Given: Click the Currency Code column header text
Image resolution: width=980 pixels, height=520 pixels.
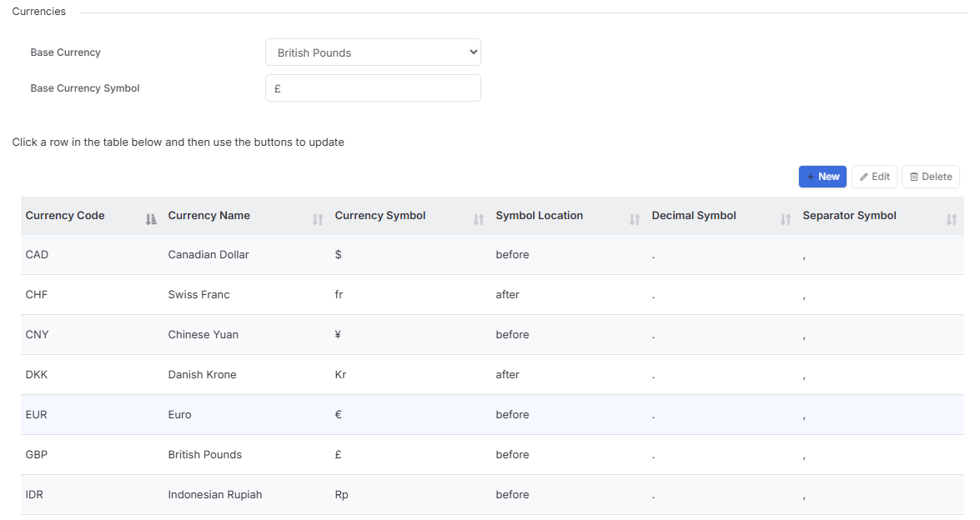Looking at the screenshot, I should 65,215.
